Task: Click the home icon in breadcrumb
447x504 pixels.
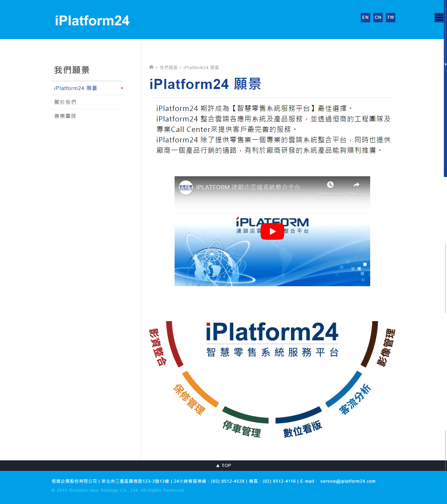Action: point(151,67)
